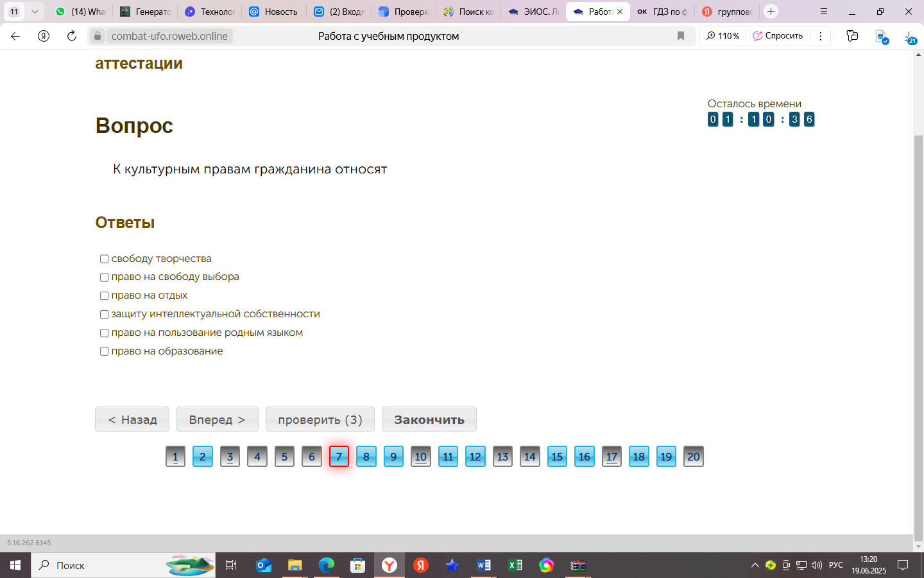This screenshot has height=578, width=924.
Task: Switch to the 'Новость' browser tab
Action: [274, 12]
